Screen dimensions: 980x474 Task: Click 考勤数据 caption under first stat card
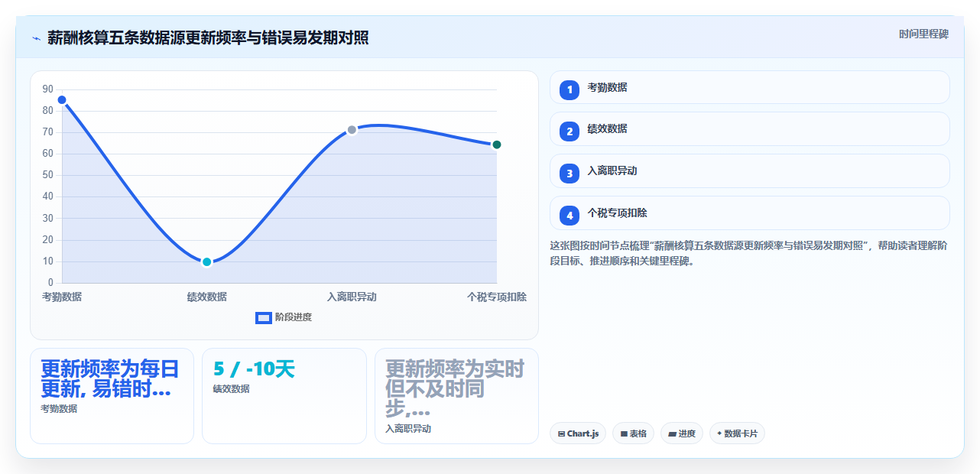tap(59, 408)
